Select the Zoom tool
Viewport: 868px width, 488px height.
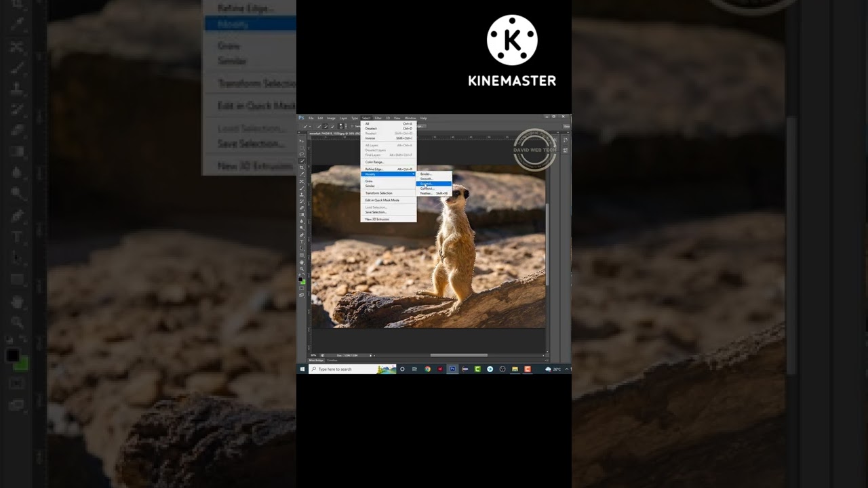coord(302,269)
